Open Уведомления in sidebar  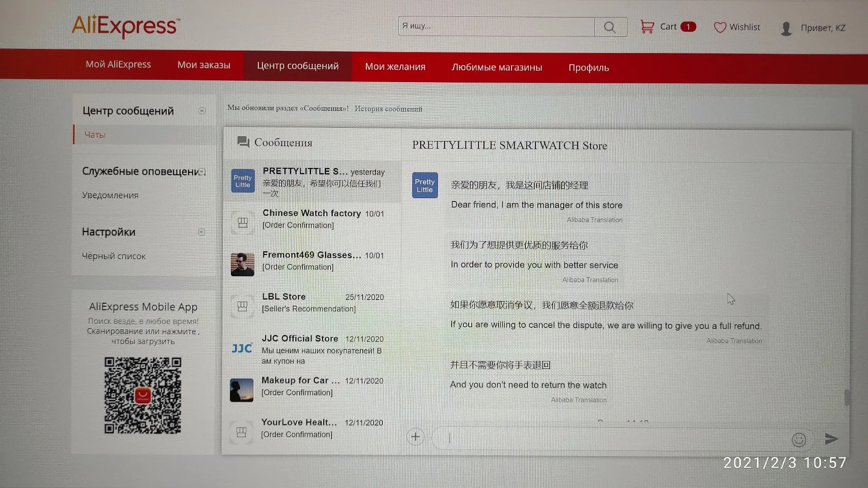tap(110, 195)
